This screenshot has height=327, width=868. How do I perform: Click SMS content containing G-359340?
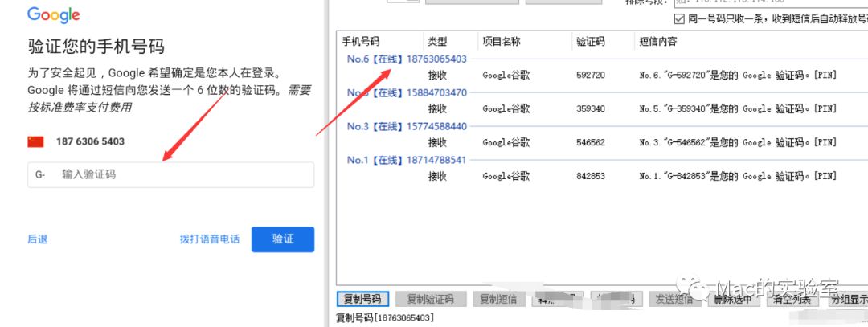point(738,109)
